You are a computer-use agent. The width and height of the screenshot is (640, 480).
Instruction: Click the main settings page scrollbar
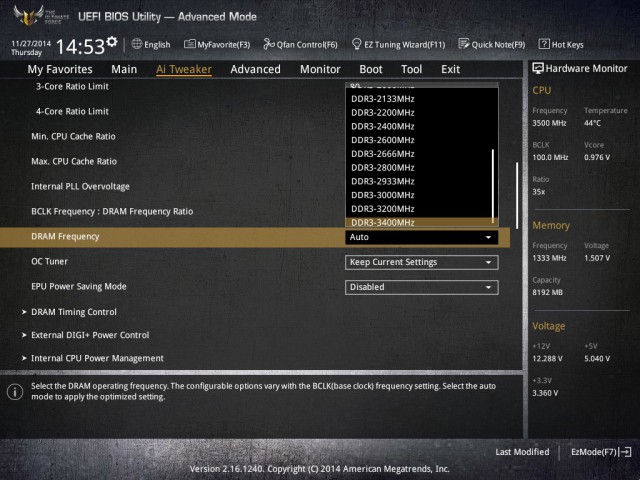click(x=517, y=196)
